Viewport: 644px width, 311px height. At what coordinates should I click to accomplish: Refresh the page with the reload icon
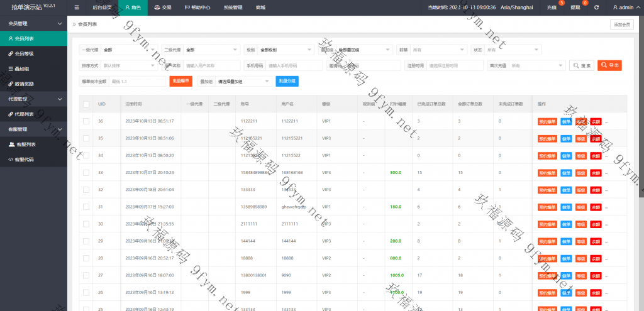coord(596,8)
